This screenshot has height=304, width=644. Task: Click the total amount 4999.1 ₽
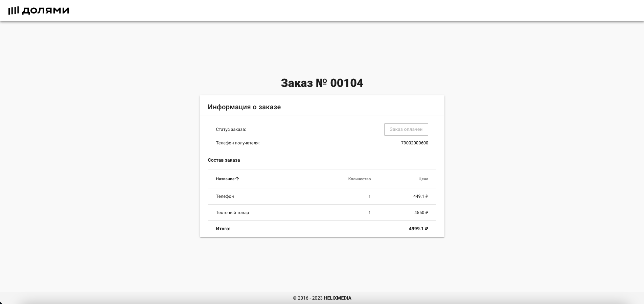click(x=418, y=229)
